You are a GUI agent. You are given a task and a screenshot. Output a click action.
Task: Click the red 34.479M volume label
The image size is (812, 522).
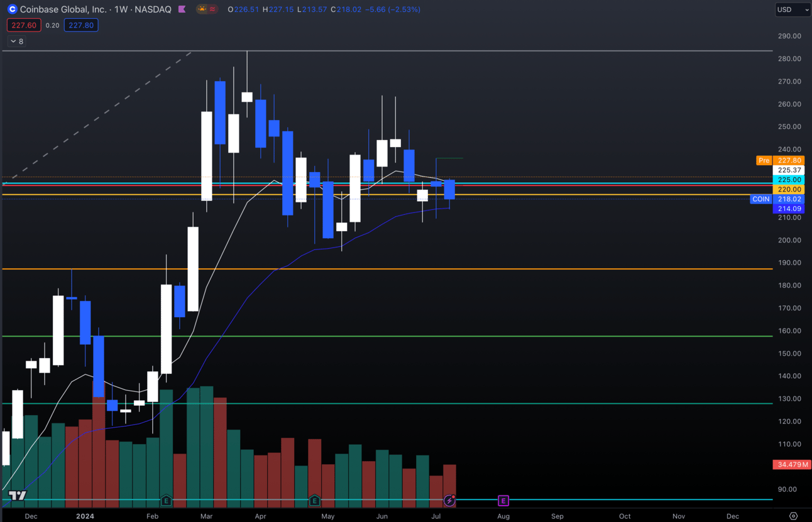tap(792, 464)
